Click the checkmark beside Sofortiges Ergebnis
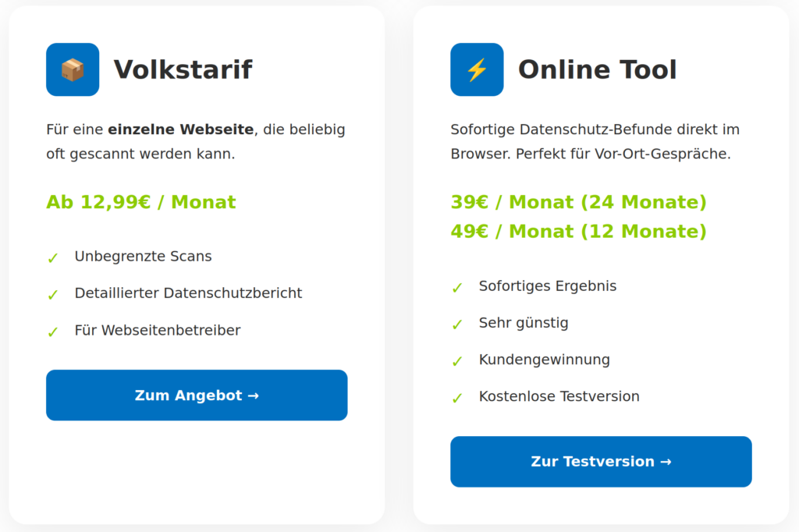Viewport: 799px width, 532px height. [457, 287]
